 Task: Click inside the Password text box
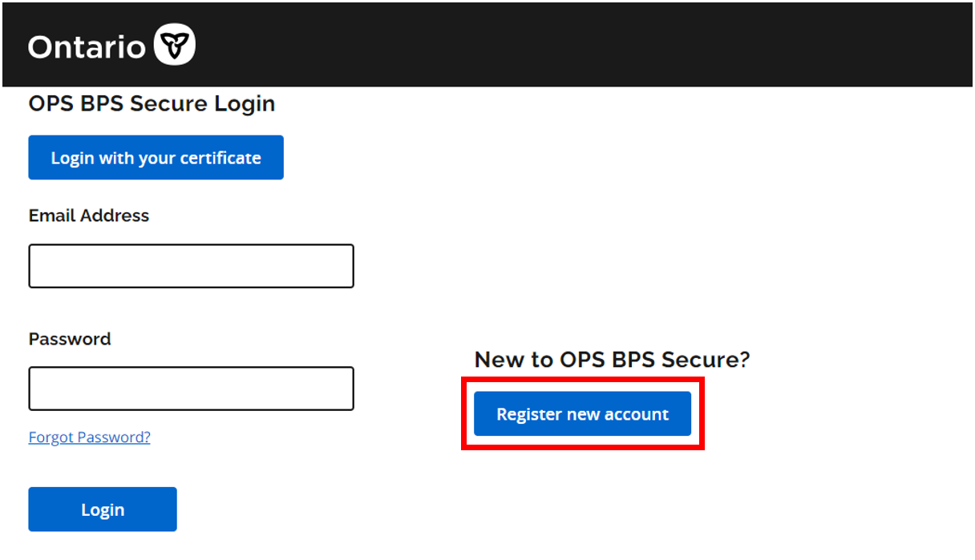(x=191, y=389)
